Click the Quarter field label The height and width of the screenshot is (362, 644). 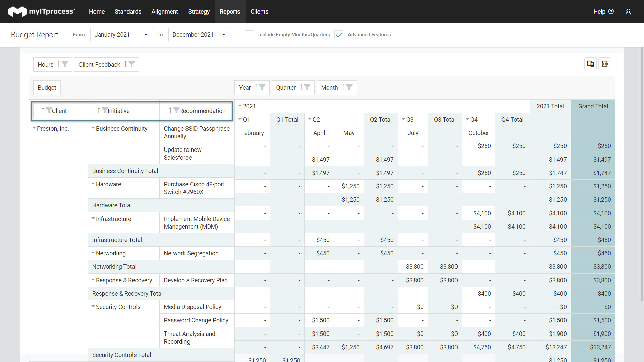coord(286,87)
